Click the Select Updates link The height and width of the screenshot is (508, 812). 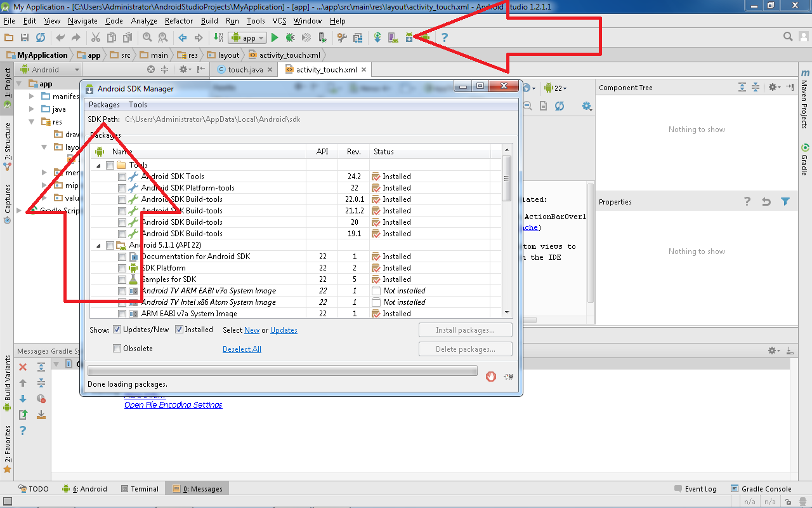coord(284,330)
